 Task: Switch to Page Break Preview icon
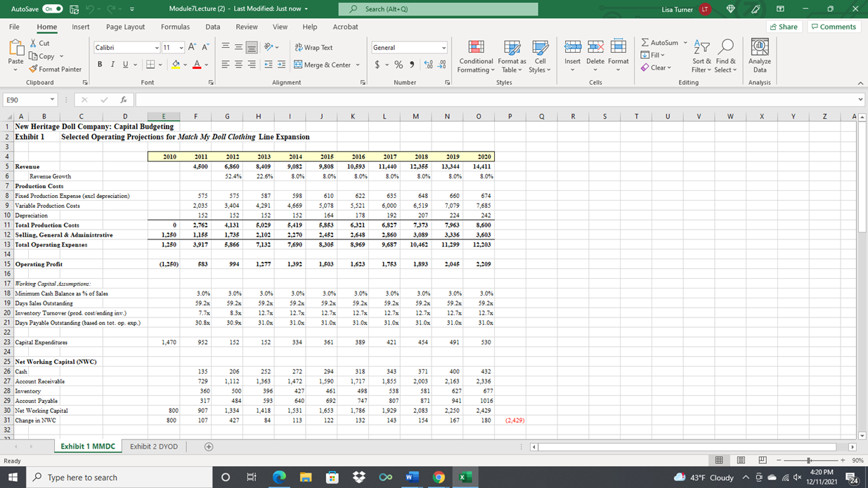pos(761,461)
